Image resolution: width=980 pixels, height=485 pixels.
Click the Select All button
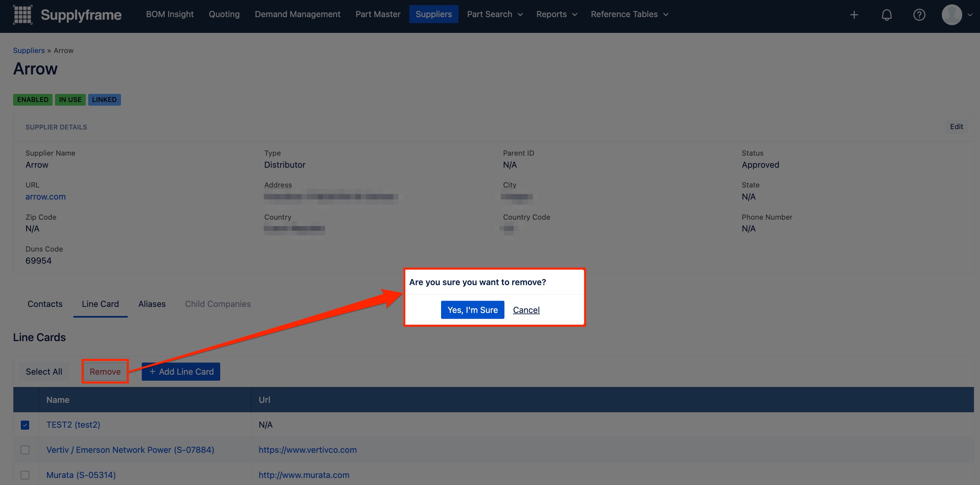tap(44, 372)
